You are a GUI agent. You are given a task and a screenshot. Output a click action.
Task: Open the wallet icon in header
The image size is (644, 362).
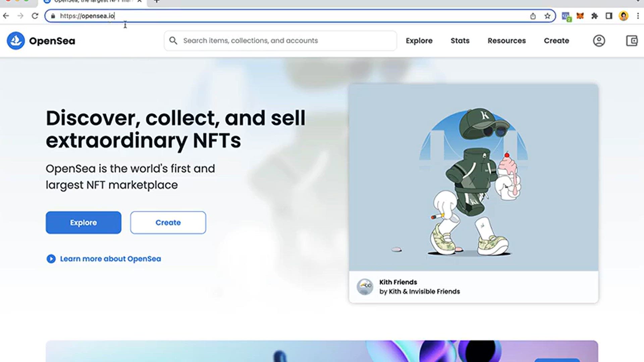[x=632, y=41]
